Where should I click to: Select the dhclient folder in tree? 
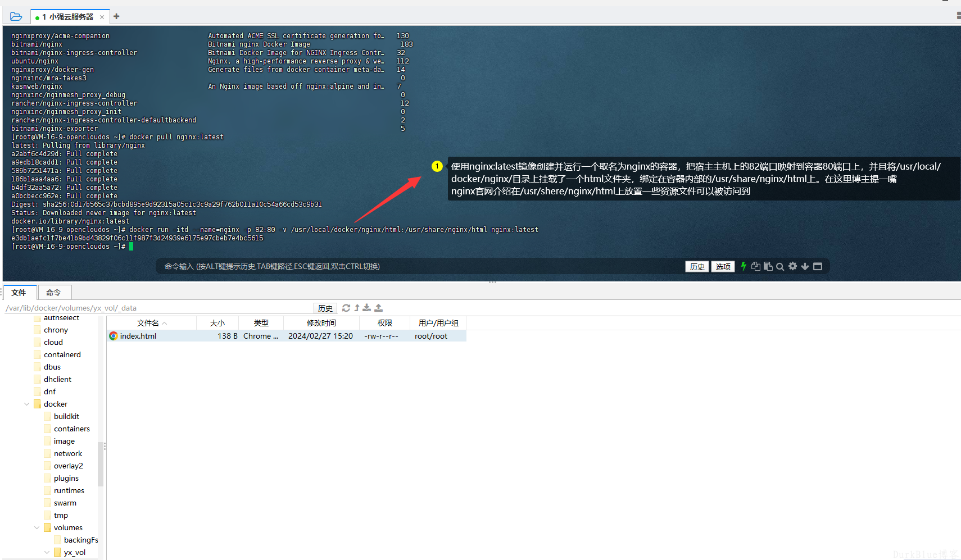(57, 379)
